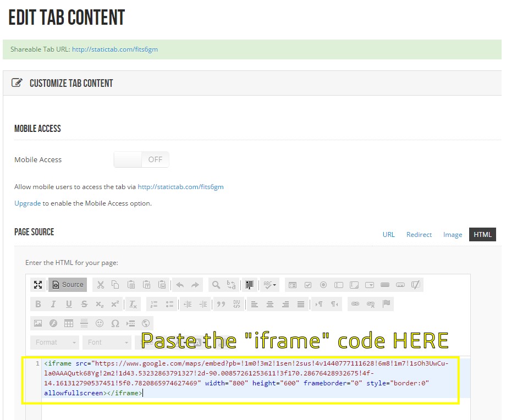The height and width of the screenshot is (420, 506).
Task: Toggle italic formatting
Action: pyautogui.click(x=53, y=304)
